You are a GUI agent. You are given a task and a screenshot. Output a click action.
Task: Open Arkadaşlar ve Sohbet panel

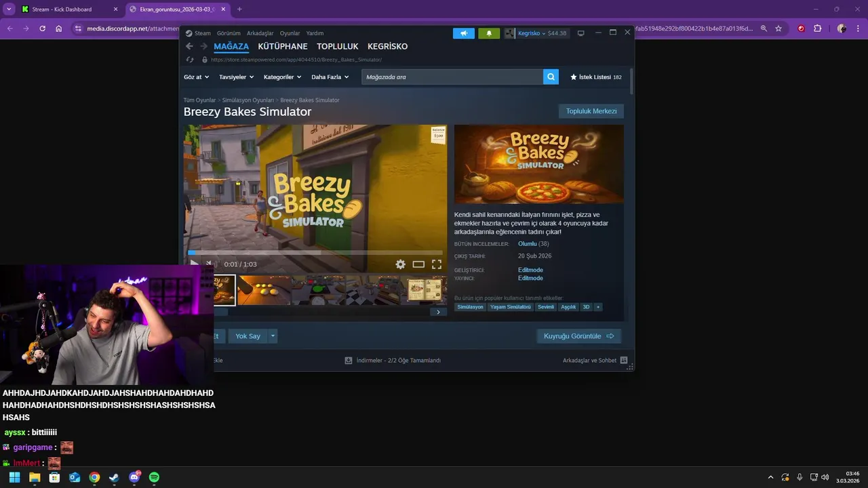pyautogui.click(x=595, y=361)
